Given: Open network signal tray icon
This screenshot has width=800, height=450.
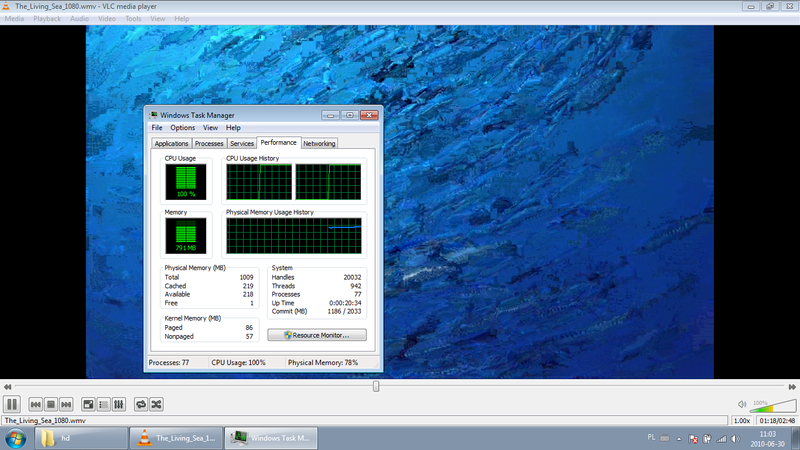Looking at the screenshot, I should coord(721,439).
